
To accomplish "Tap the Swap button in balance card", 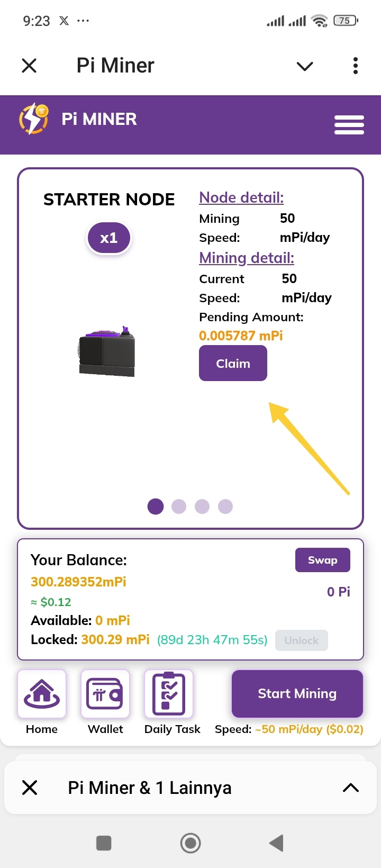I will pyautogui.click(x=323, y=560).
